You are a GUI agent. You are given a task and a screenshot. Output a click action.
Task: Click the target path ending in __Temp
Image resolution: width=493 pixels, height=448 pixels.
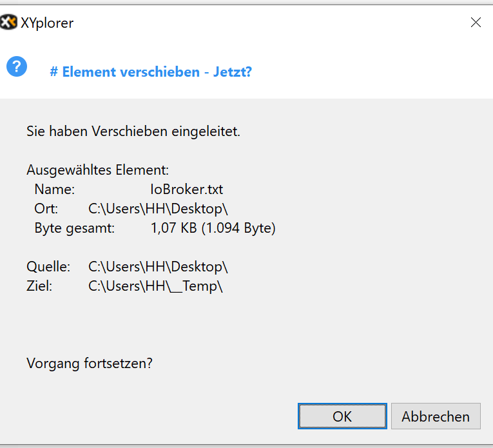click(x=155, y=286)
